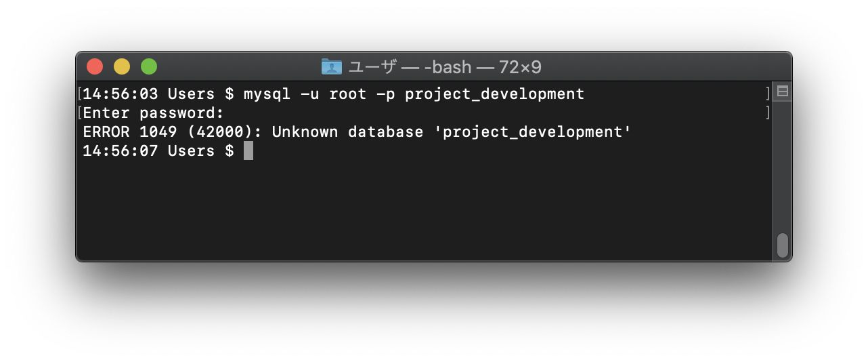
Task: Click the 'Enter password:' prompt text
Action: click(154, 113)
